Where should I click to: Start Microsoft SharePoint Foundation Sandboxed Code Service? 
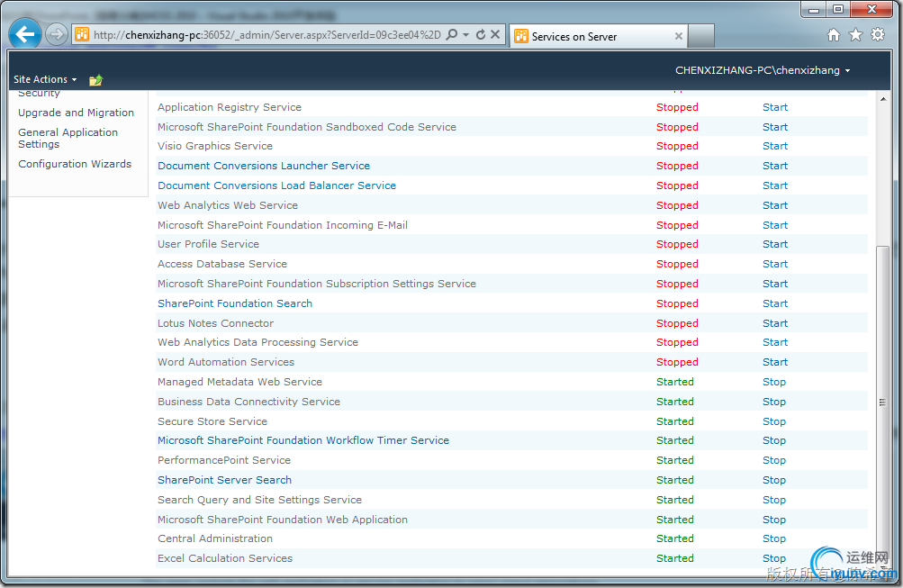[775, 127]
